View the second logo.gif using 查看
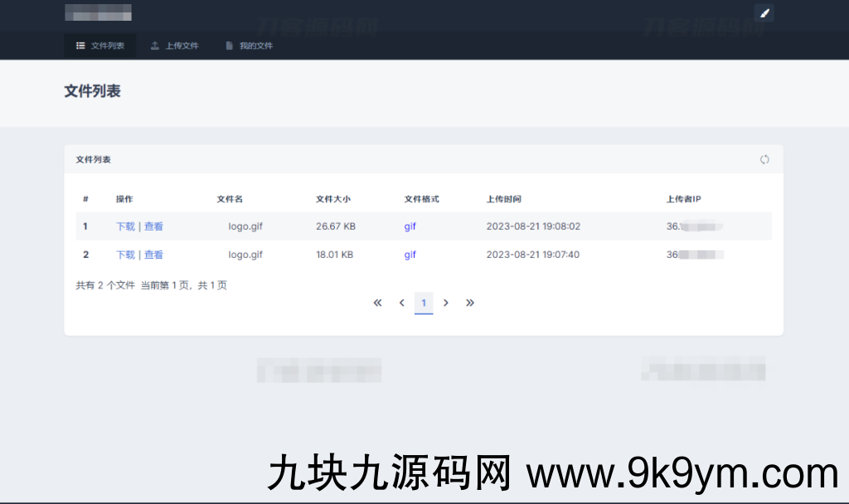The image size is (849, 504). pos(154,254)
